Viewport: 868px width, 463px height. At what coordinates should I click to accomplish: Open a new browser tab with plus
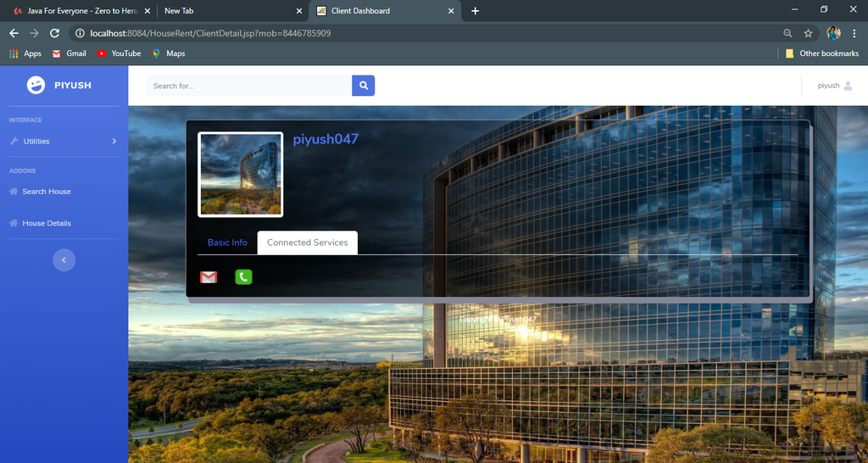click(x=475, y=11)
